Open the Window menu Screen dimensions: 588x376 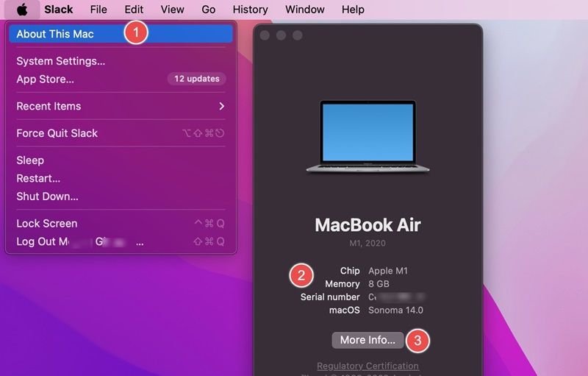pos(305,10)
